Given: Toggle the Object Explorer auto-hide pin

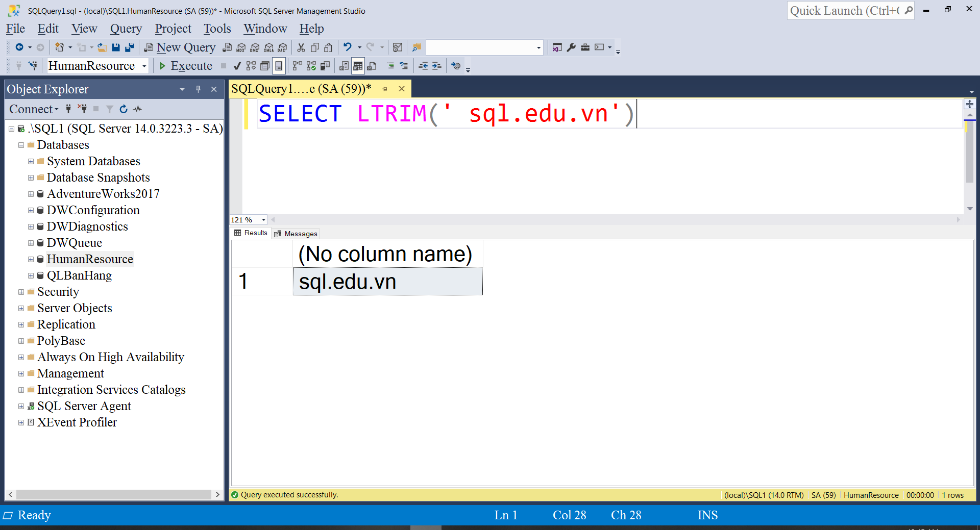Looking at the screenshot, I should [x=198, y=89].
